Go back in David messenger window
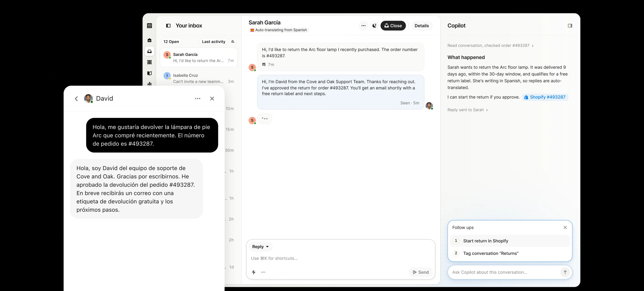Image resolution: width=644 pixels, height=291 pixels. pos(76,99)
